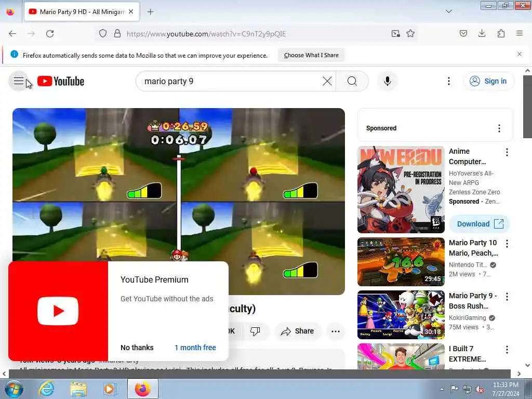Open menu for Mario Party 10 video

(507, 244)
